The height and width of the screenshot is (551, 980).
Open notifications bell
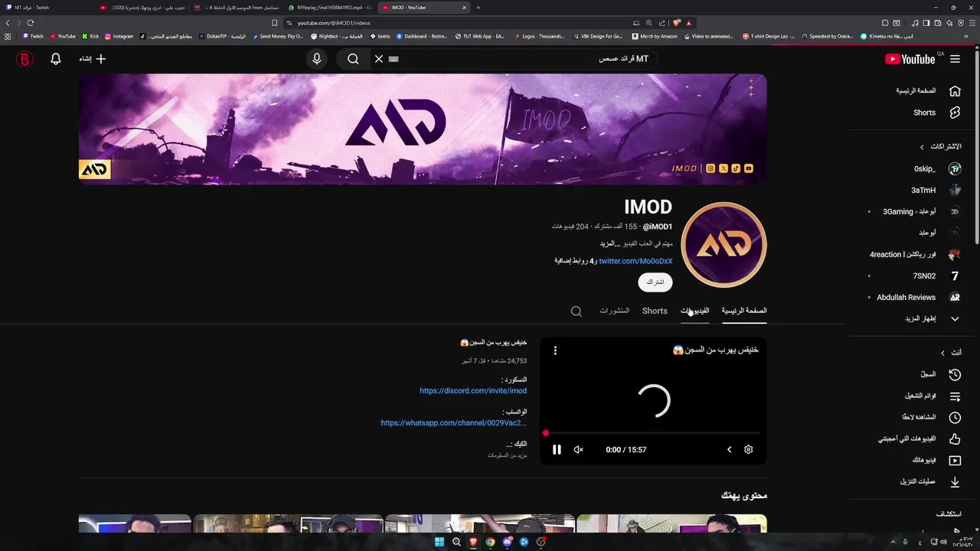[x=56, y=59]
